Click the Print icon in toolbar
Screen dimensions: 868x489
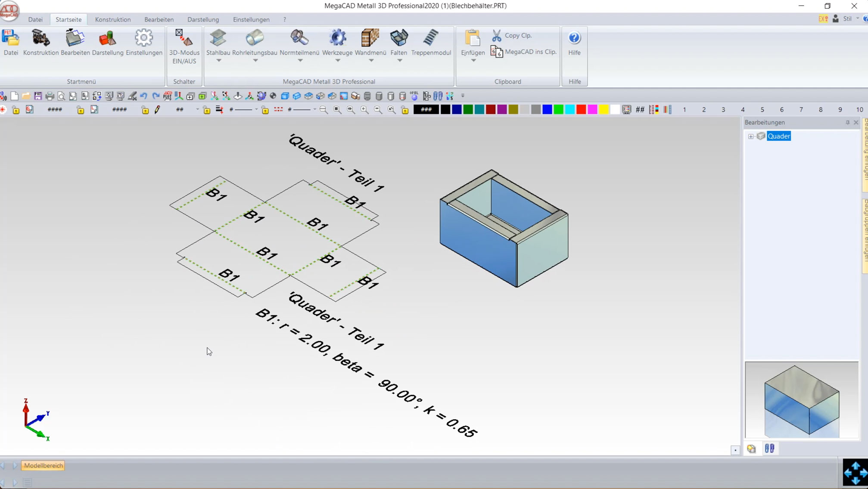click(50, 96)
